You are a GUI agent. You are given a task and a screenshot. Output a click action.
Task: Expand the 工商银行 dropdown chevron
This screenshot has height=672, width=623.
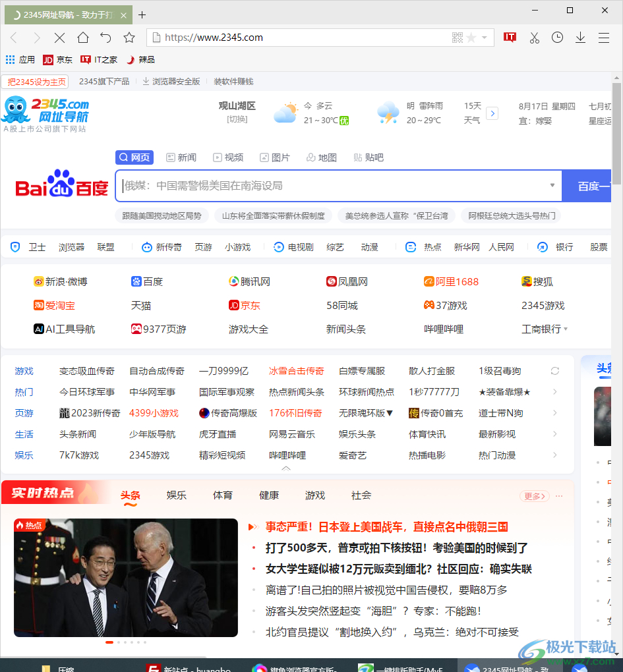pyautogui.click(x=567, y=329)
